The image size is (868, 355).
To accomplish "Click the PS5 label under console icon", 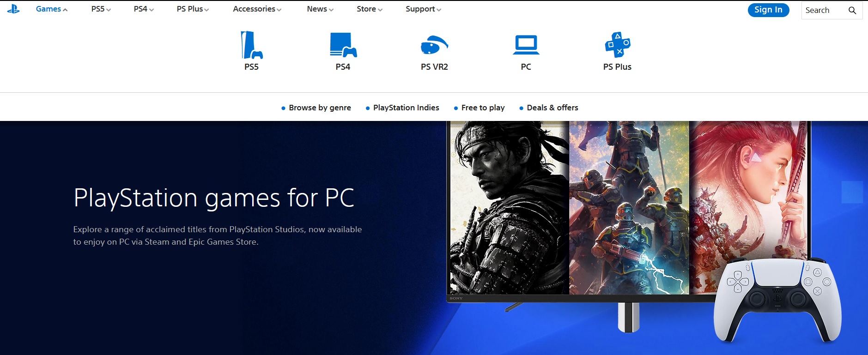I will tap(251, 67).
